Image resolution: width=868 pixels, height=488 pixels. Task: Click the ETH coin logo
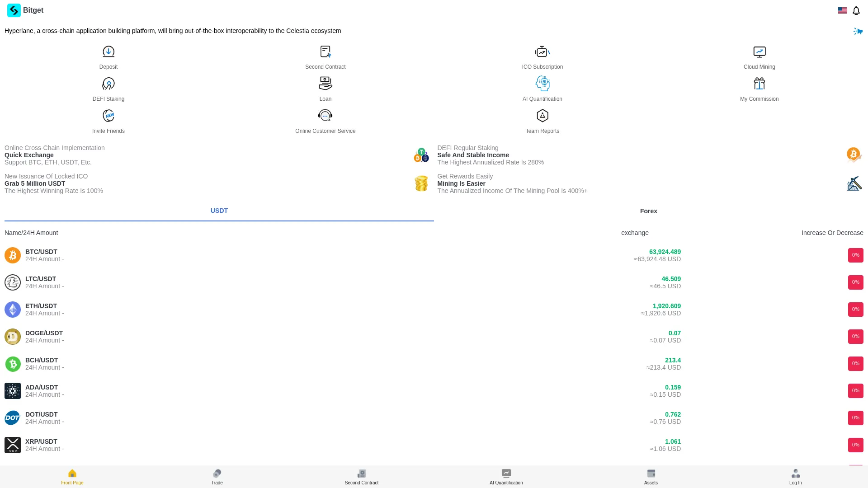pyautogui.click(x=13, y=310)
